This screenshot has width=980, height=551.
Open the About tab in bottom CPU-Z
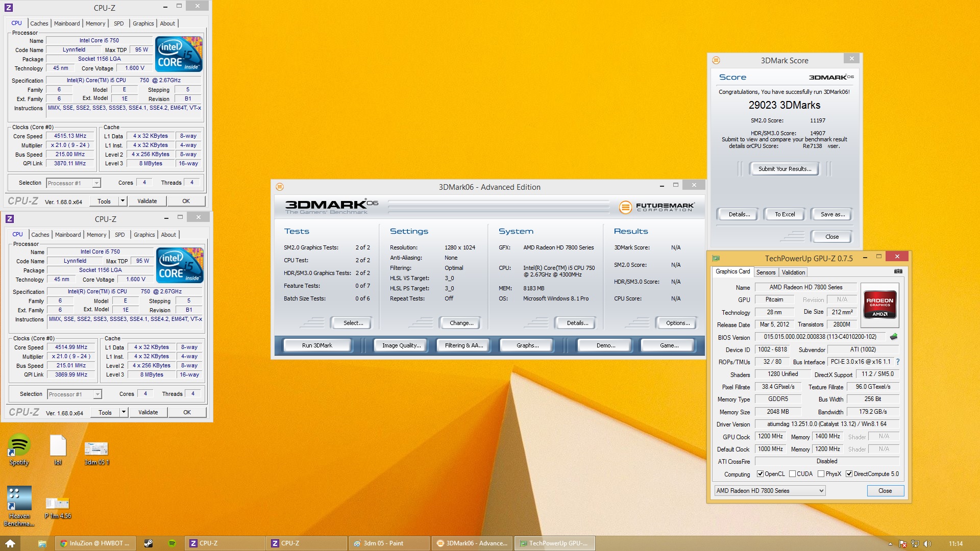(x=168, y=235)
